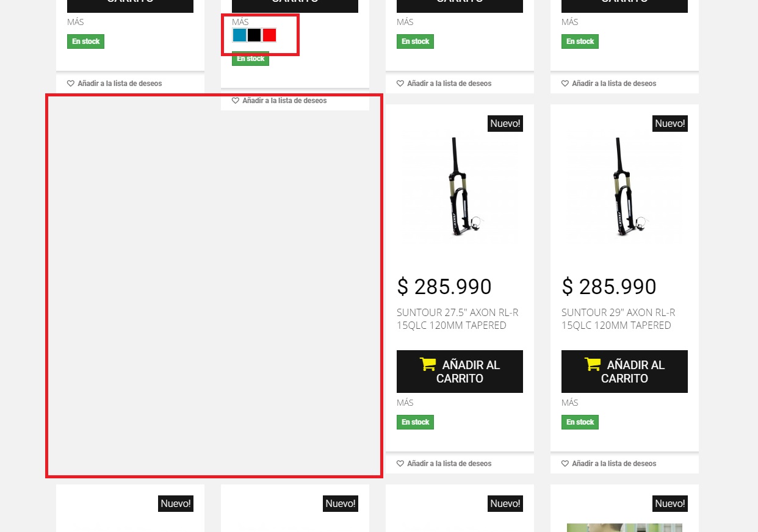Image resolution: width=758 pixels, height=532 pixels.
Task: Click Nuevo! badge on SUNTOUR 27.5" card
Action: [x=505, y=123]
